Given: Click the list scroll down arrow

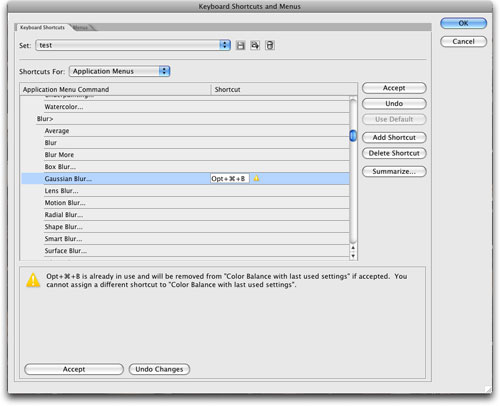Looking at the screenshot, I should [x=353, y=256].
